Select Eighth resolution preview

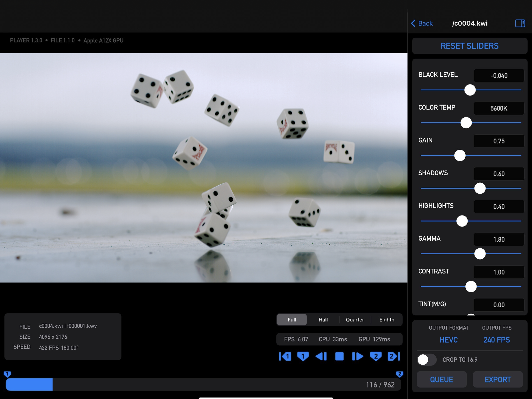point(387,320)
